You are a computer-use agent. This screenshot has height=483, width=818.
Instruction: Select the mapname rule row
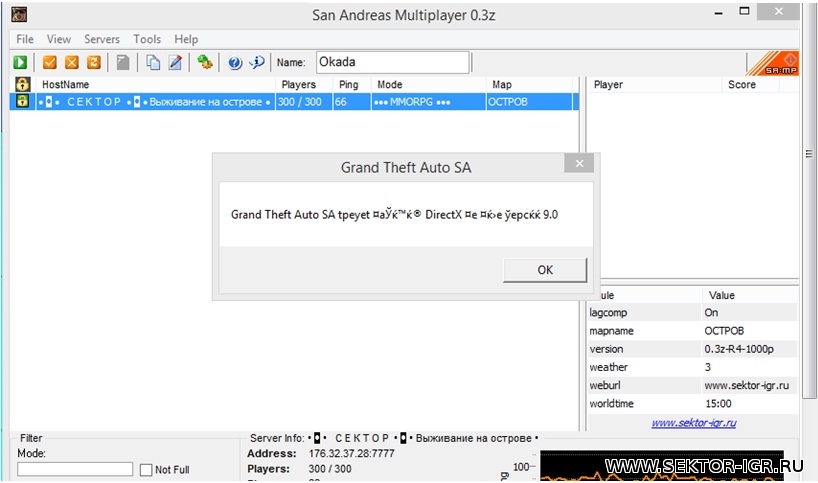click(693, 331)
